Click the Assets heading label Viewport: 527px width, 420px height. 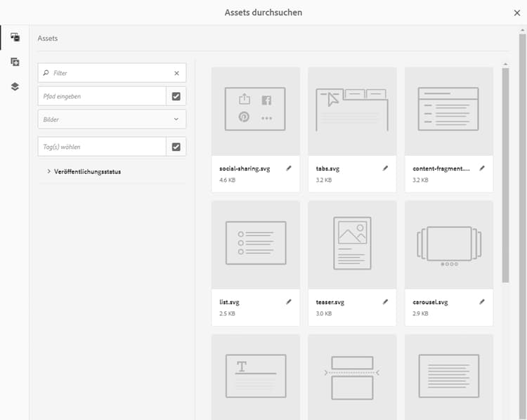[x=47, y=39]
